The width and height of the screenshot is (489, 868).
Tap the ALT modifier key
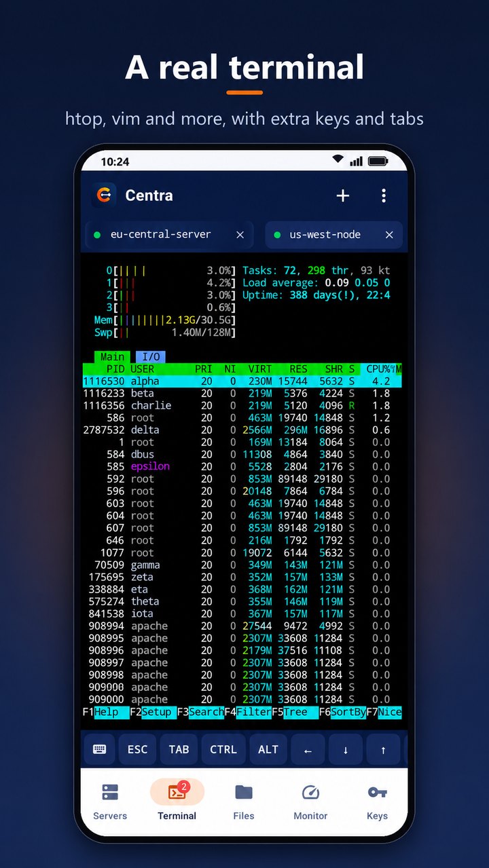268,749
